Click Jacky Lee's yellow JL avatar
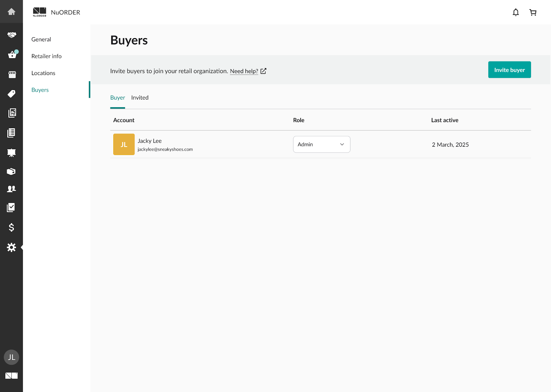 124,144
